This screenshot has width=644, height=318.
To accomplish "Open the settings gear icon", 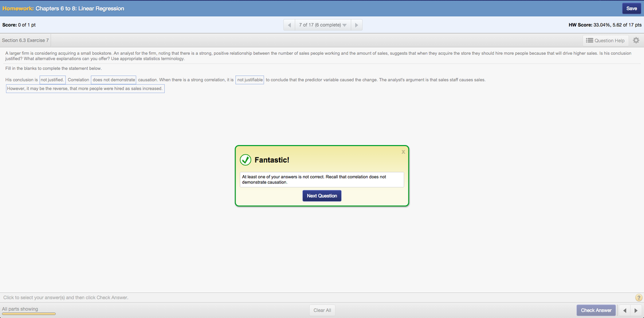I will [x=636, y=40].
